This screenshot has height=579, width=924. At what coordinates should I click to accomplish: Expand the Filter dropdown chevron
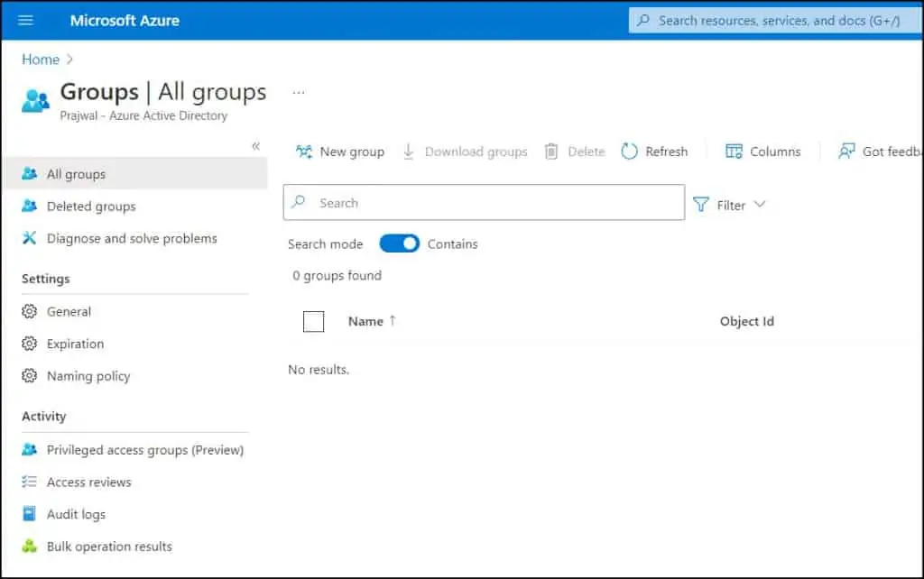coord(760,205)
